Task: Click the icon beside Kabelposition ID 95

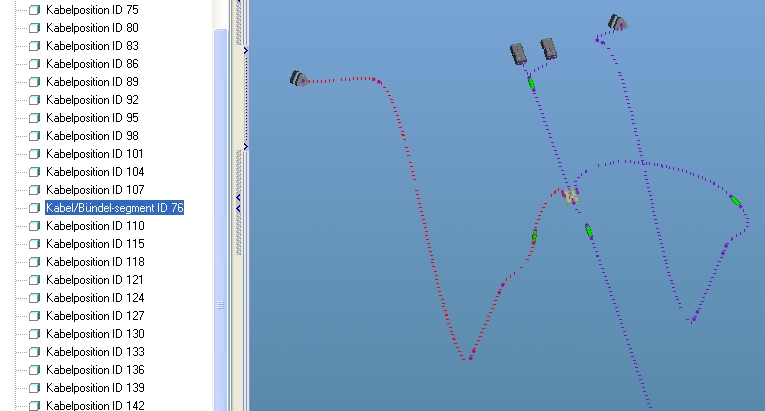Action: (x=35, y=118)
